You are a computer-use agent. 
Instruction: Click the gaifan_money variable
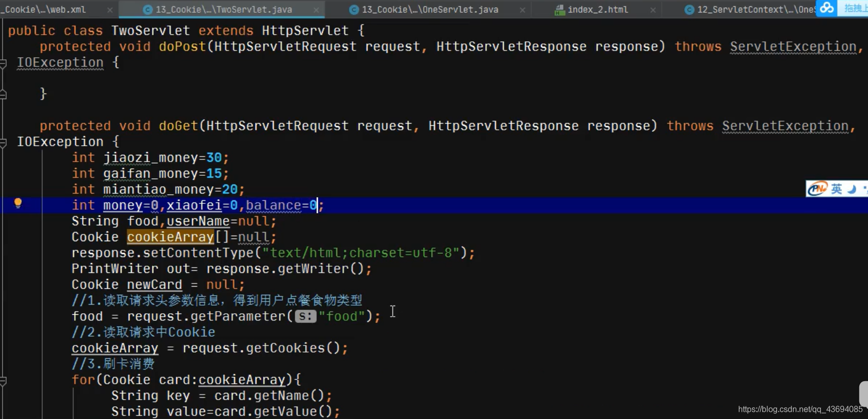(150, 173)
